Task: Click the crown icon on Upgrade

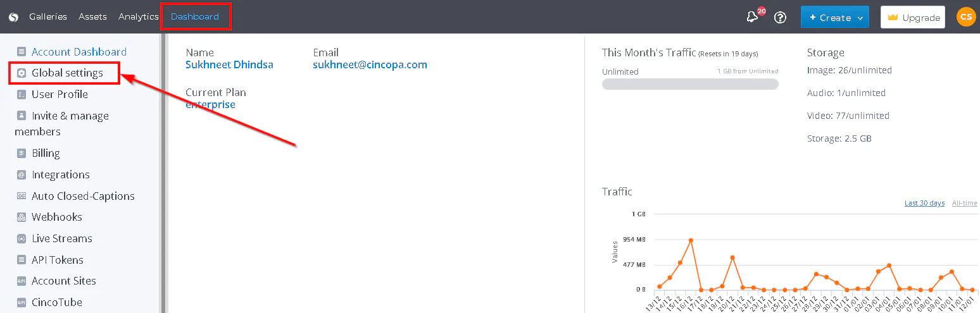Action: [x=893, y=18]
